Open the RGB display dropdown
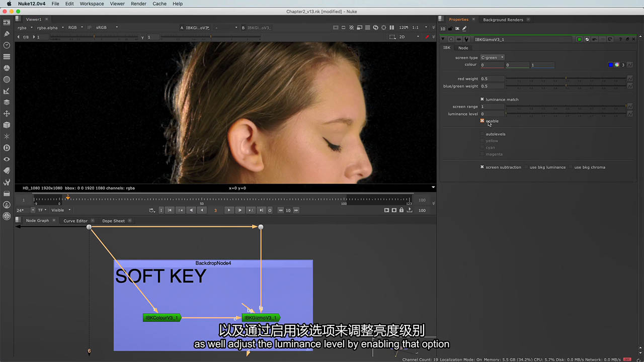 coord(75,28)
